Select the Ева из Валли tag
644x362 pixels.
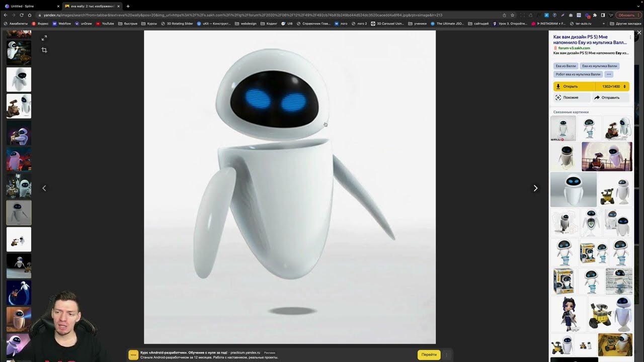click(x=566, y=66)
